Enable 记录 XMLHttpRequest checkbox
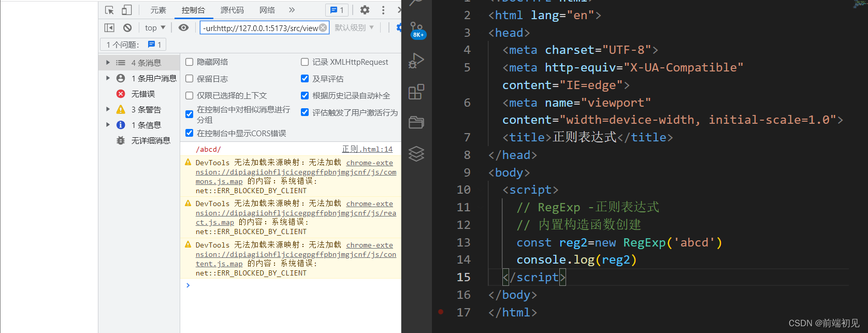This screenshot has height=333, width=868. click(305, 62)
